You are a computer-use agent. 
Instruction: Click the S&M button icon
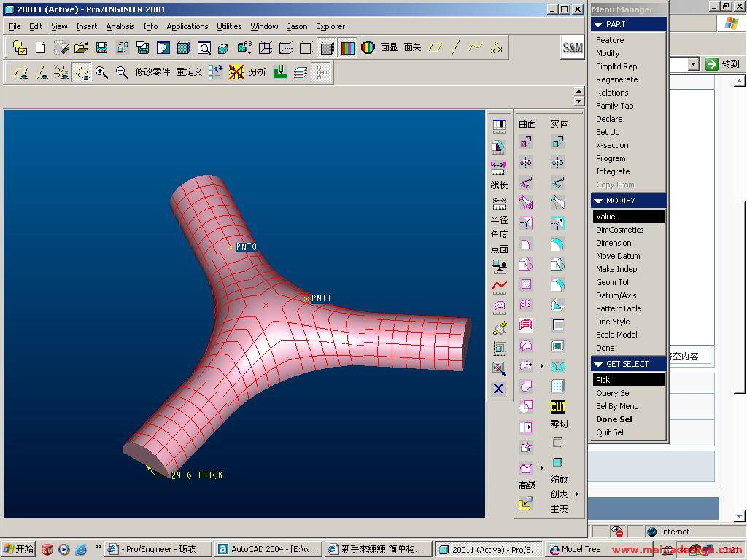point(572,47)
